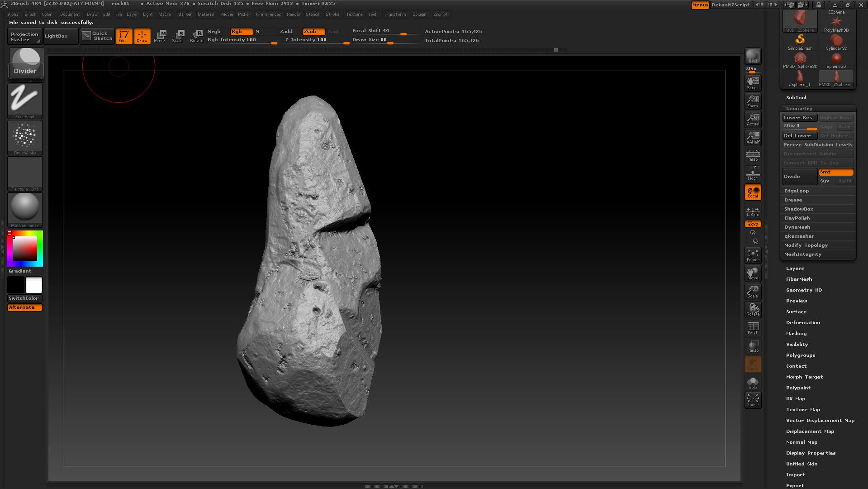Click the AAHalf view icon
868x489 pixels.
753,137
